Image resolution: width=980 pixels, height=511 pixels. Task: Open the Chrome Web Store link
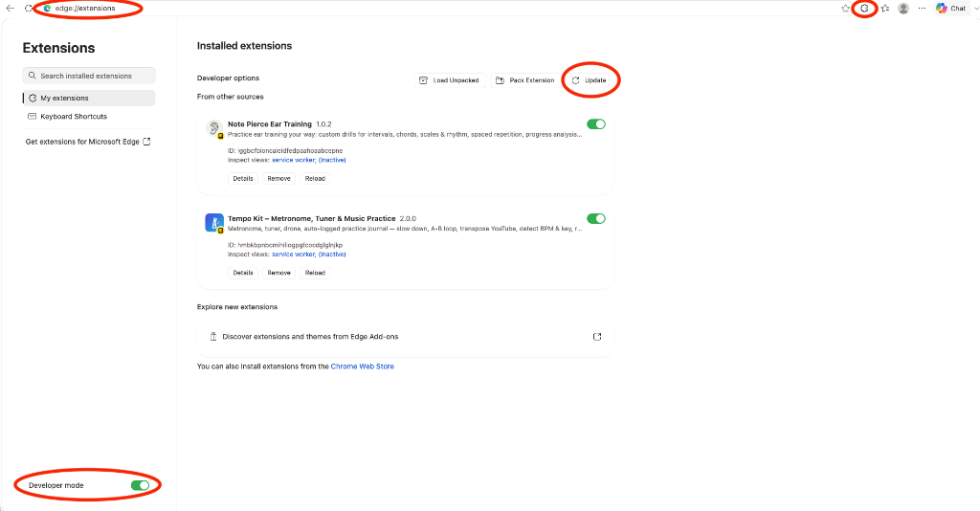(363, 367)
